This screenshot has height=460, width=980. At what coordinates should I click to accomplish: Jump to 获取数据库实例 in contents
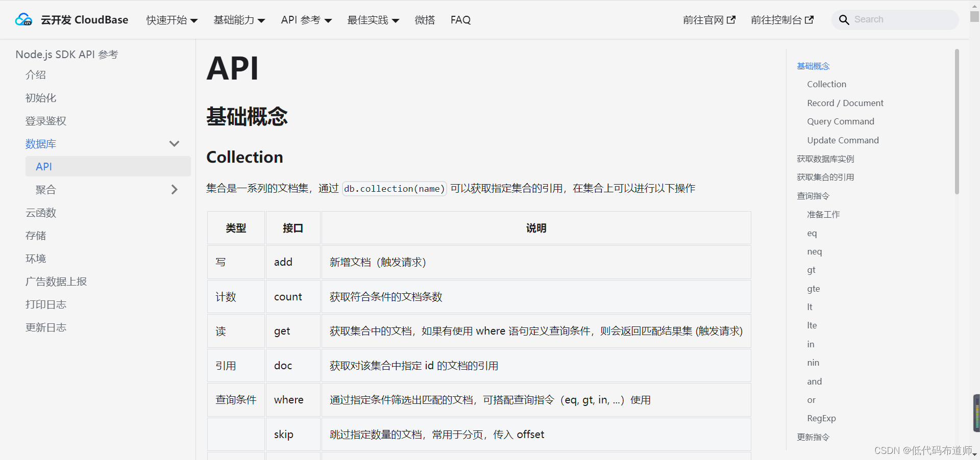[x=825, y=159]
